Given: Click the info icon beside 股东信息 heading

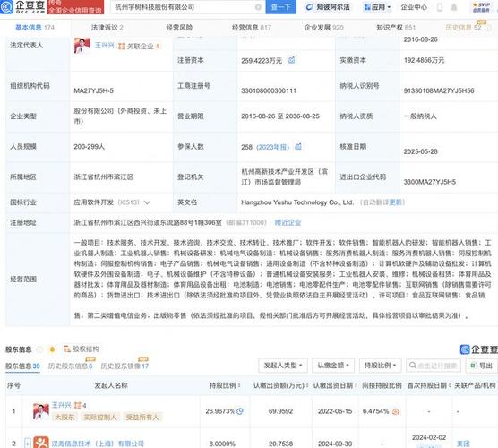Looking at the screenshot, I should pyautogui.click(x=39, y=349).
